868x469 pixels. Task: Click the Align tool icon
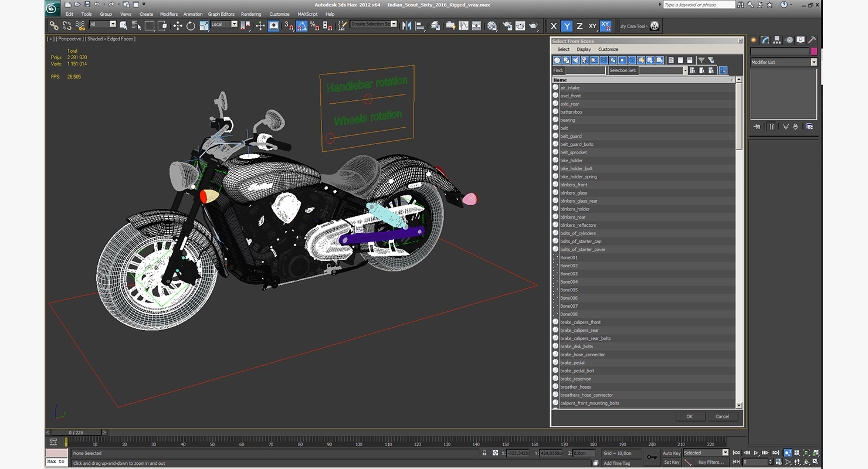pyautogui.click(x=420, y=26)
